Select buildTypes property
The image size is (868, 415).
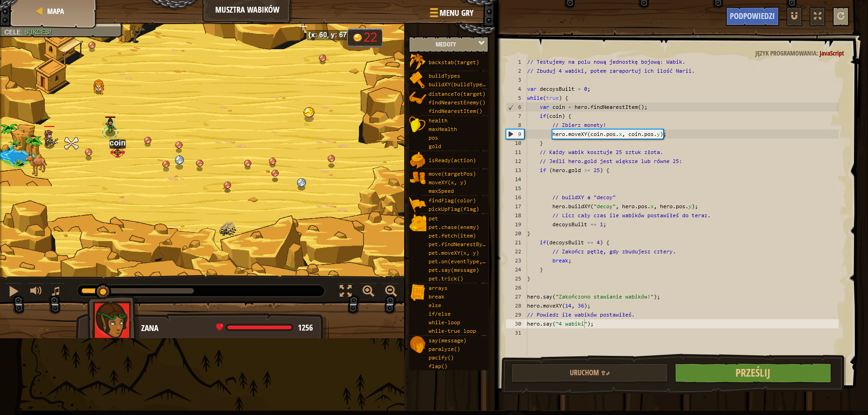coord(444,76)
